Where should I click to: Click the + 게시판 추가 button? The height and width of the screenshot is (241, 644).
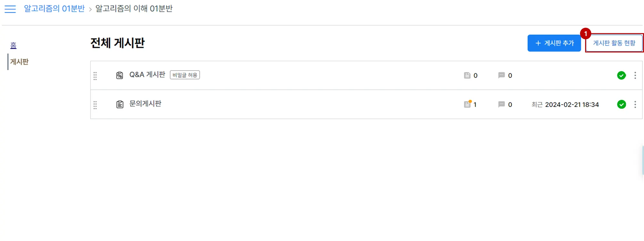click(554, 43)
